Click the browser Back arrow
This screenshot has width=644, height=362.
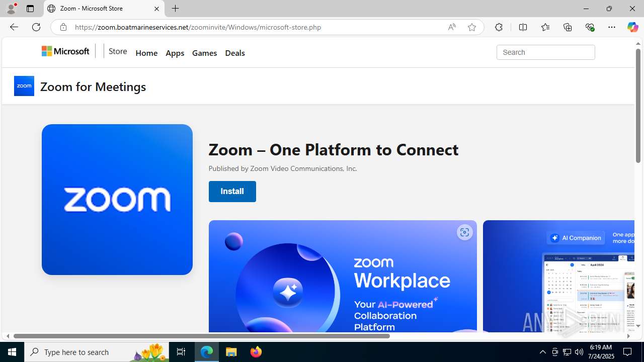14,27
